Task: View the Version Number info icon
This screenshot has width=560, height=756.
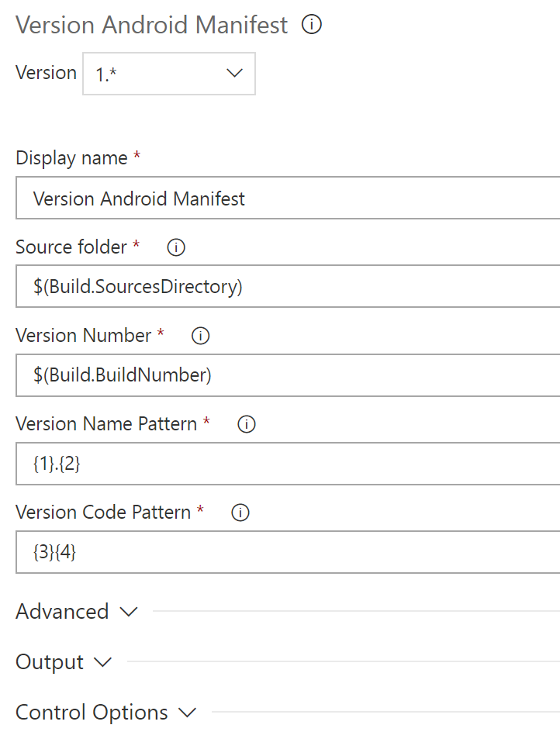Action: click(200, 336)
